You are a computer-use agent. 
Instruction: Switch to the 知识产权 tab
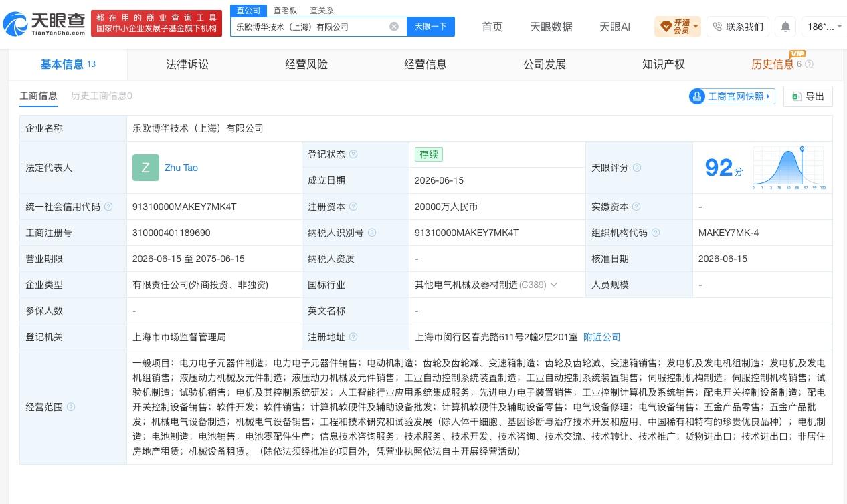(664, 64)
